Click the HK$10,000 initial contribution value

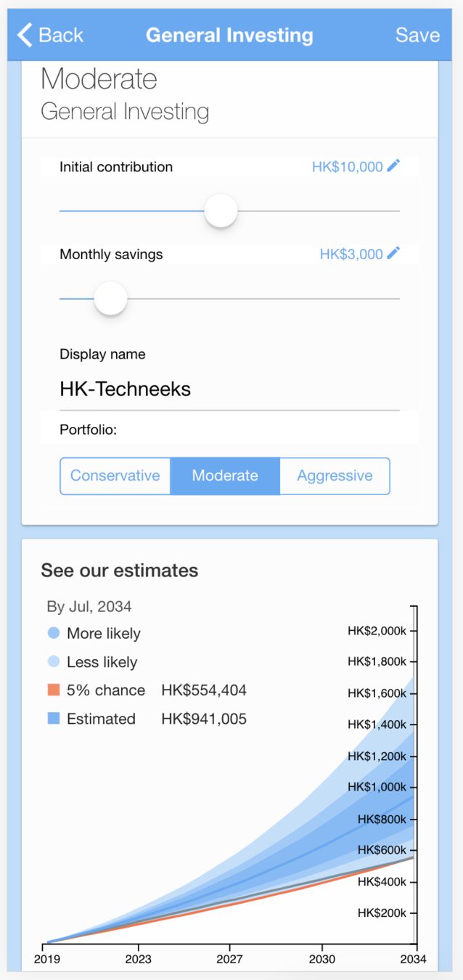[x=347, y=167]
